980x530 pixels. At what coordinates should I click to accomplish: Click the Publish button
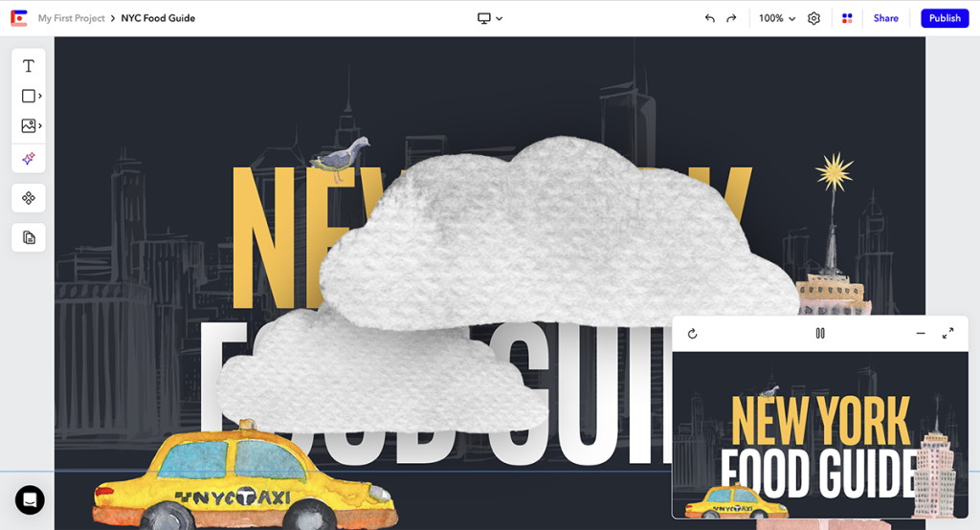click(945, 18)
